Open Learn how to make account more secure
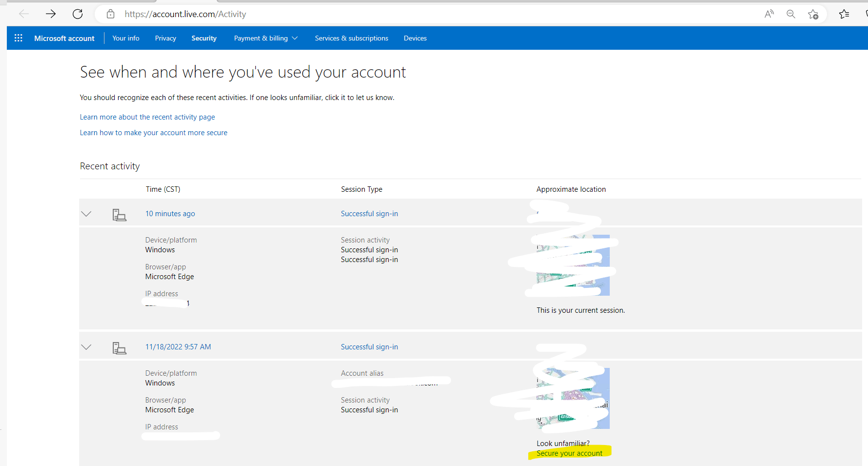The image size is (868, 466). (x=154, y=133)
